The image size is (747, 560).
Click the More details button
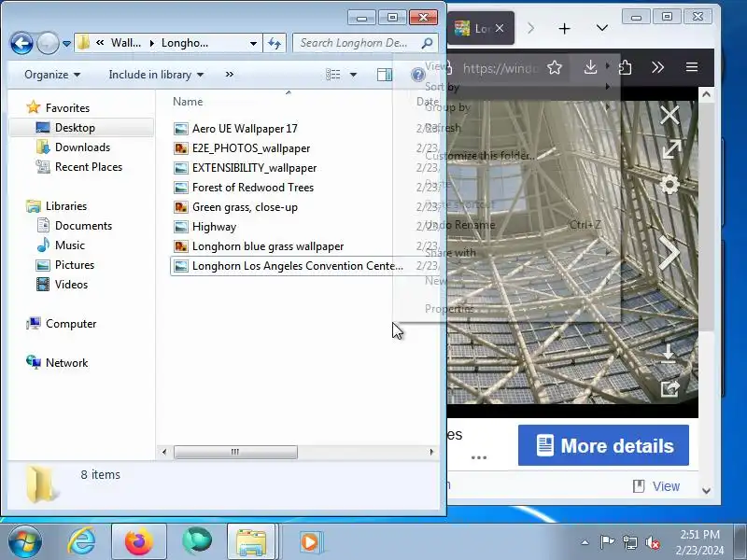coord(603,445)
